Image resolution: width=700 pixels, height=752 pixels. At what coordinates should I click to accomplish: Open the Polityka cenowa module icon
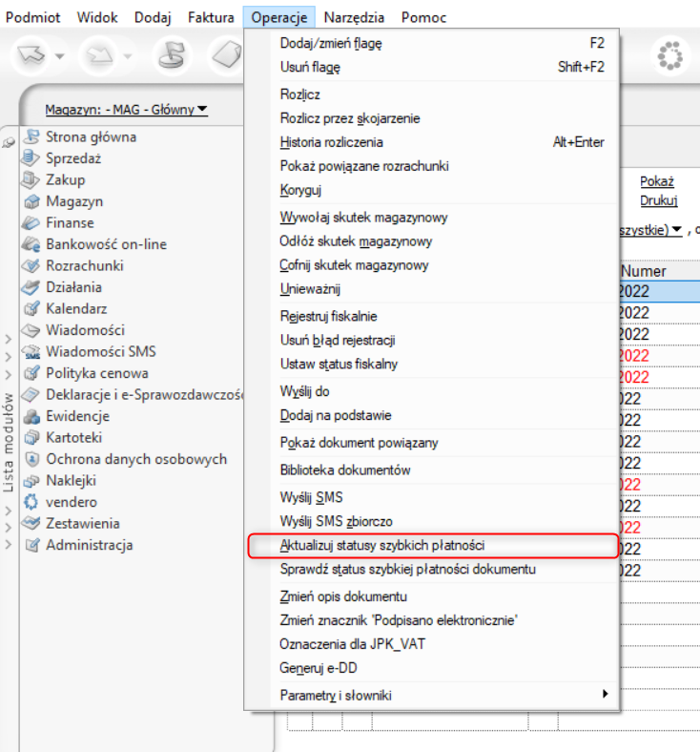[x=31, y=373]
